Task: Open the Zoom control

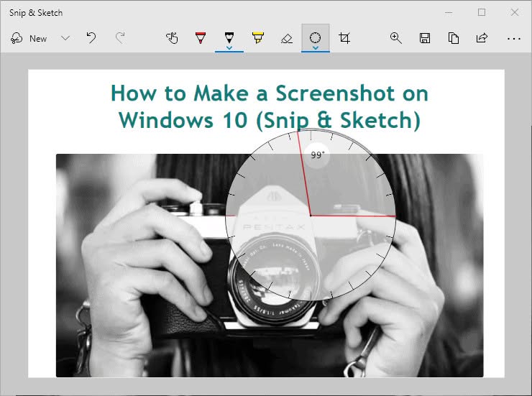Action: click(395, 38)
